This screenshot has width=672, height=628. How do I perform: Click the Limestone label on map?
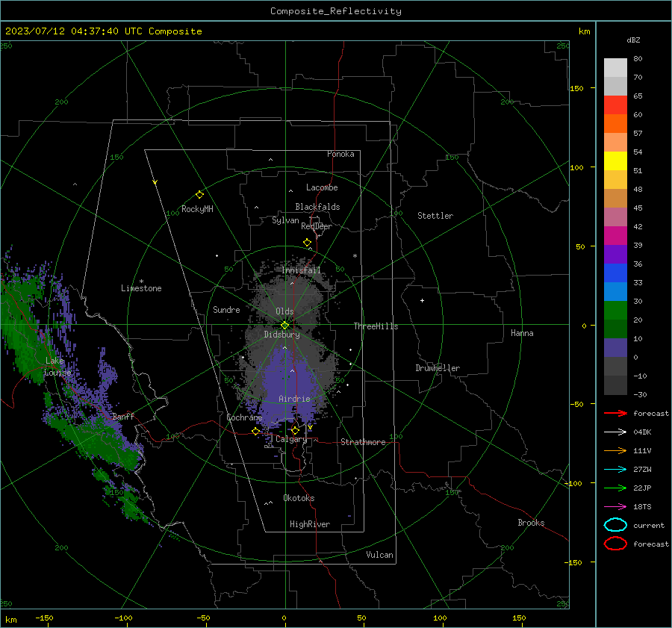pos(141,288)
